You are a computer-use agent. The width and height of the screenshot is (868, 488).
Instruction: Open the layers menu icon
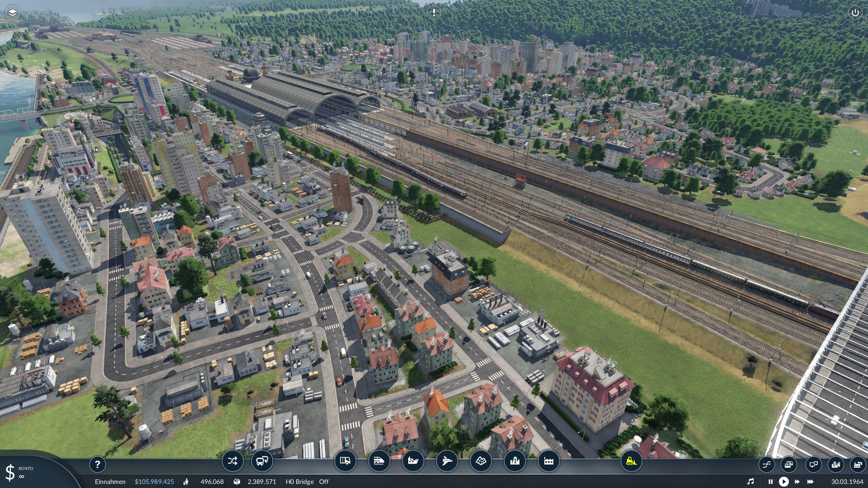click(x=13, y=13)
